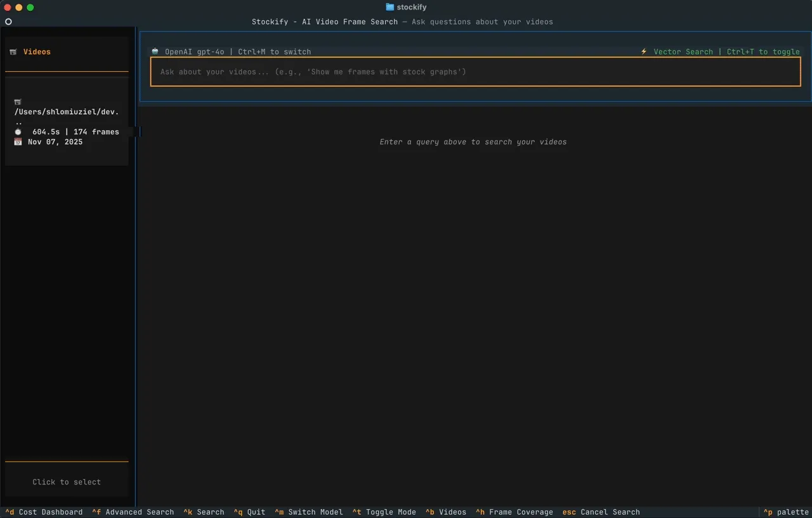Click the clapperboard icon above the video path
This screenshot has height=518, width=812.
coord(18,102)
